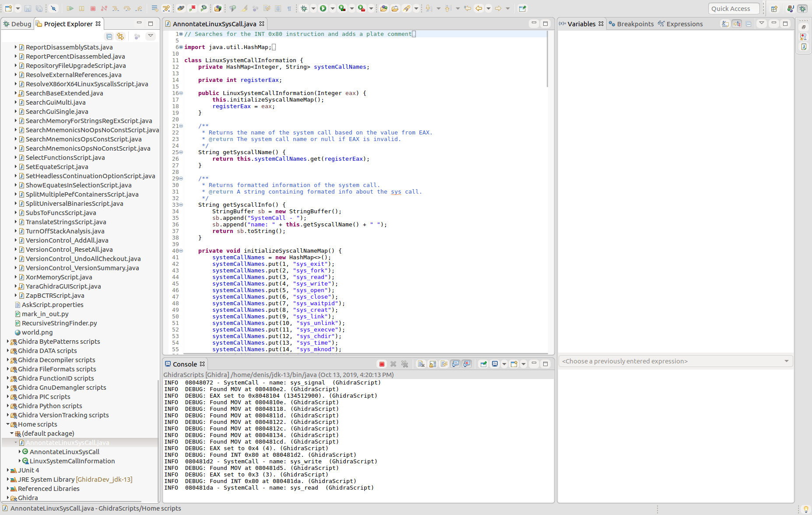The image size is (812, 515).
Task: Terminate the running process from the Console toolbar
Action: click(382, 364)
